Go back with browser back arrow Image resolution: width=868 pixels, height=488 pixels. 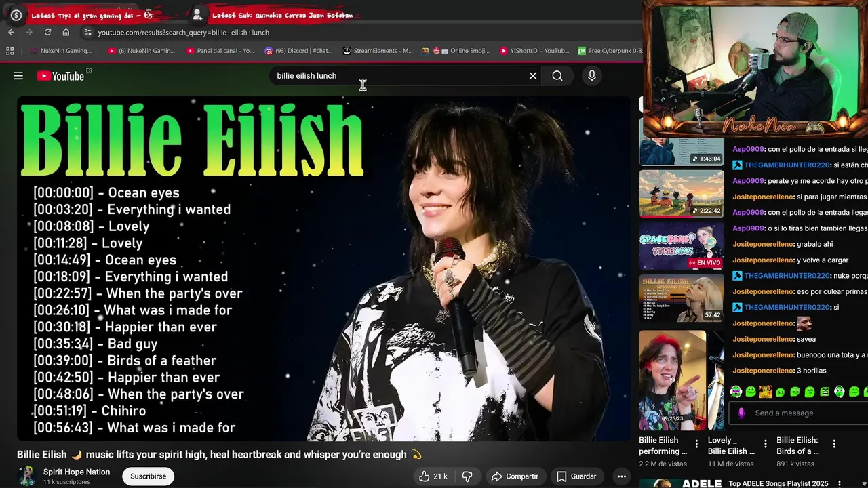click(11, 32)
